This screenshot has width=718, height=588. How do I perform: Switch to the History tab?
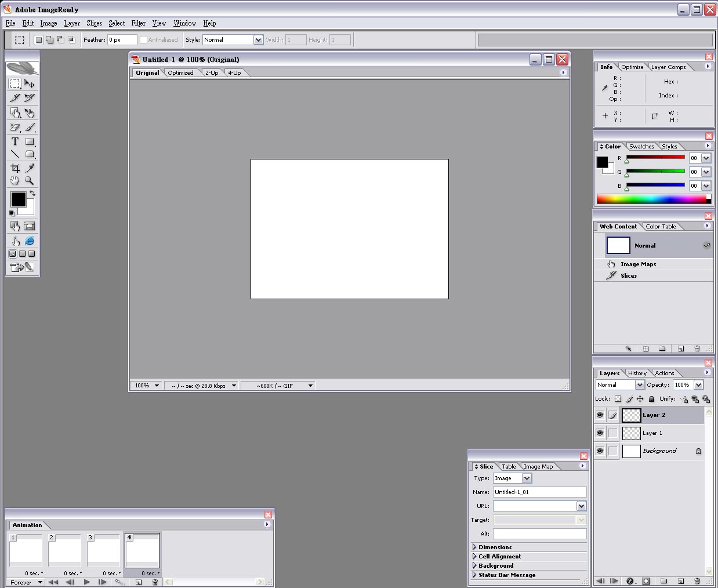(x=637, y=373)
